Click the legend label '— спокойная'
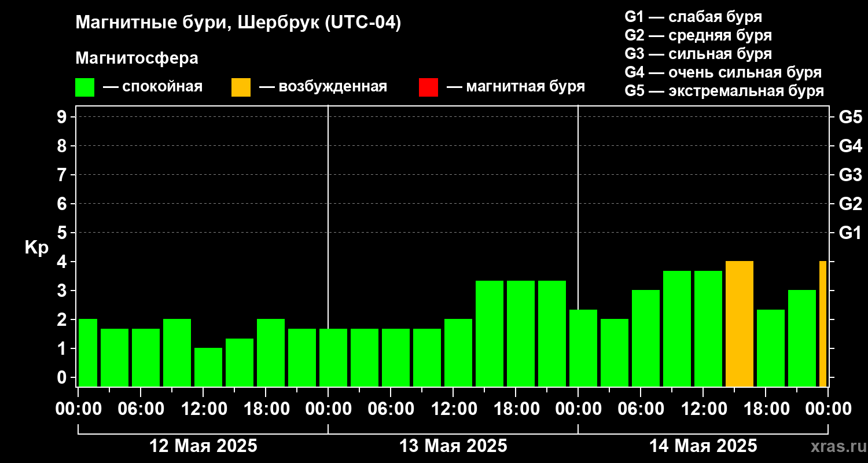868x463 pixels. pyautogui.click(x=153, y=87)
